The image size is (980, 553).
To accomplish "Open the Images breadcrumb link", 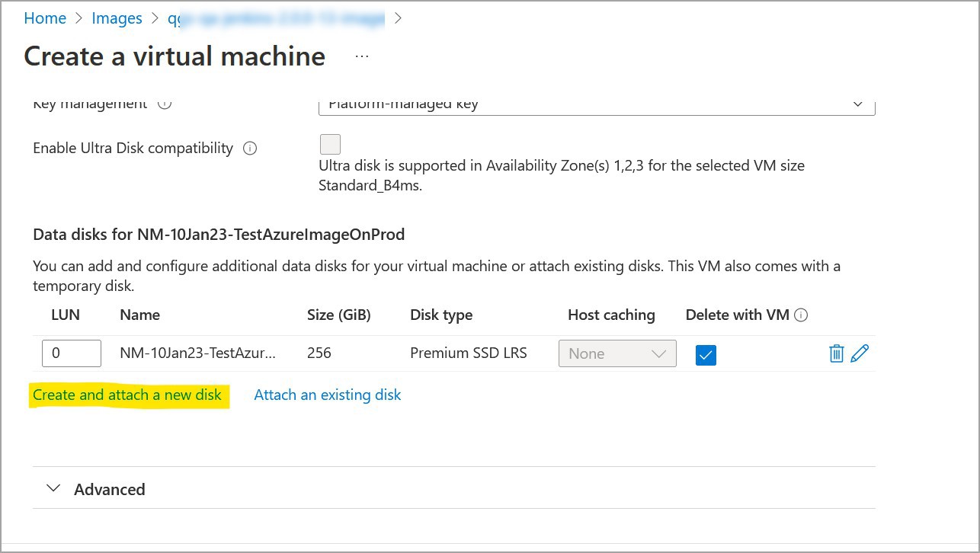I will 117,18.
